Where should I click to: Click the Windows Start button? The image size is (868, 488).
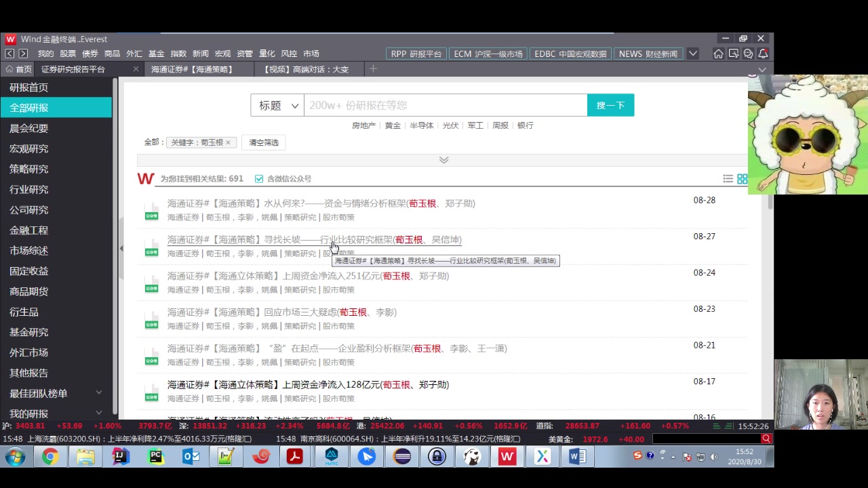tap(15, 457)
